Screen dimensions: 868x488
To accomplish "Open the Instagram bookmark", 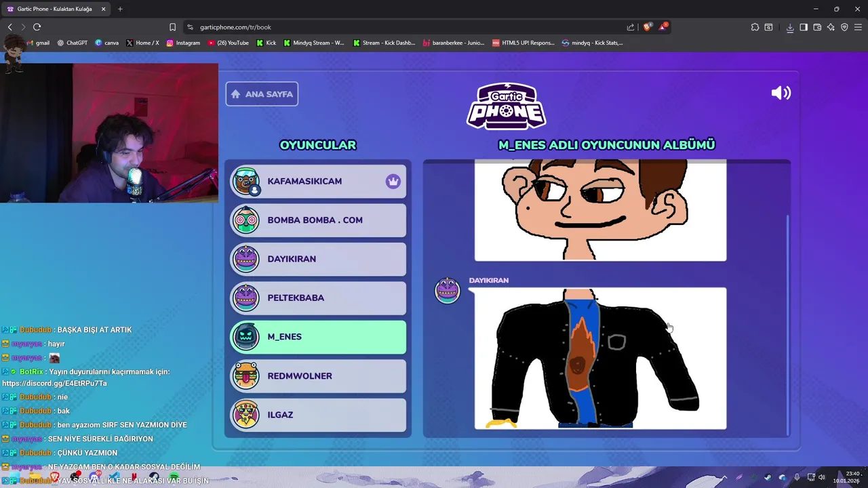I will [x=183, y=43].
